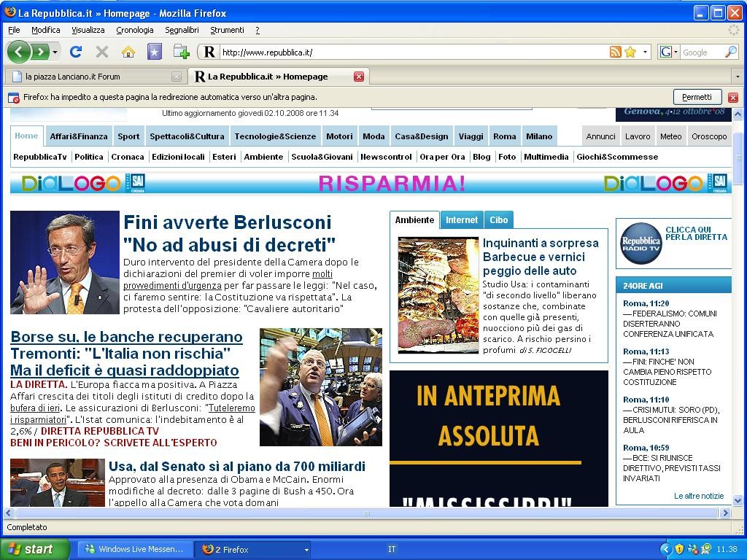Viewport: 747px width, 560px height.
Task: Close the La Repubblica.it Homepage tab
Action: [359, 76]
